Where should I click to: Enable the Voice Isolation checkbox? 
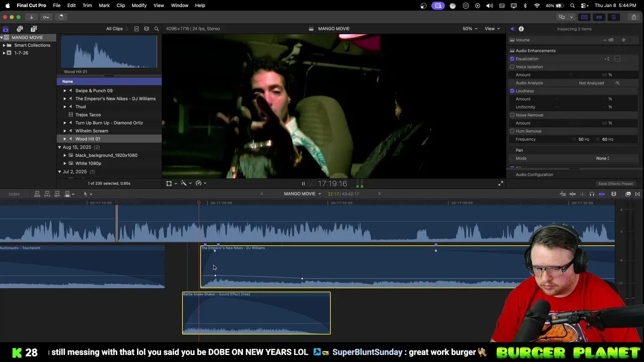[512, 67]
